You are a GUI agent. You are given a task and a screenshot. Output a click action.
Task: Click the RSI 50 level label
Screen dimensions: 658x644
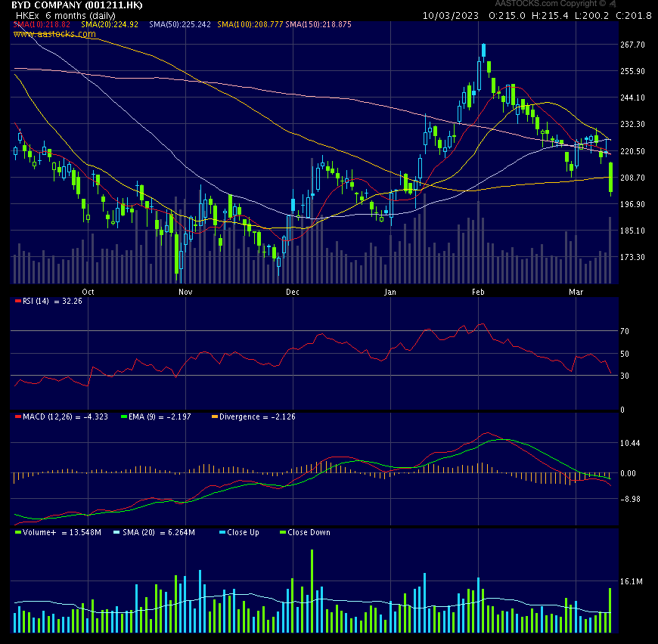(625, 354)
